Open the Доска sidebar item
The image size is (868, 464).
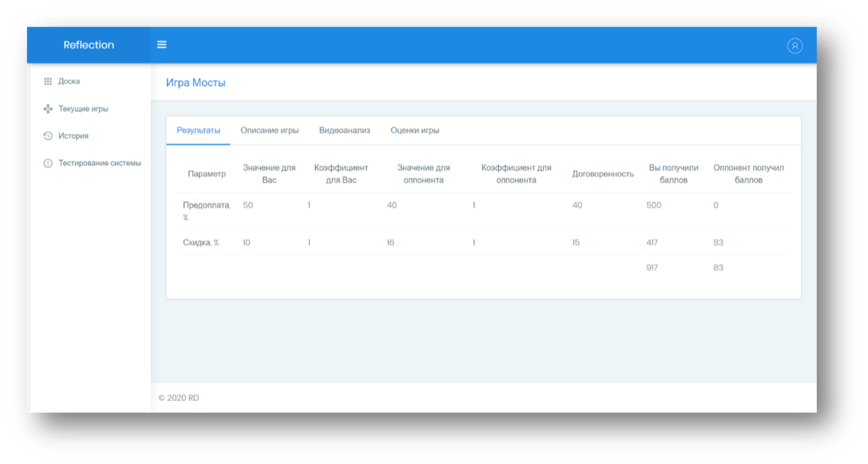[69, 81]
